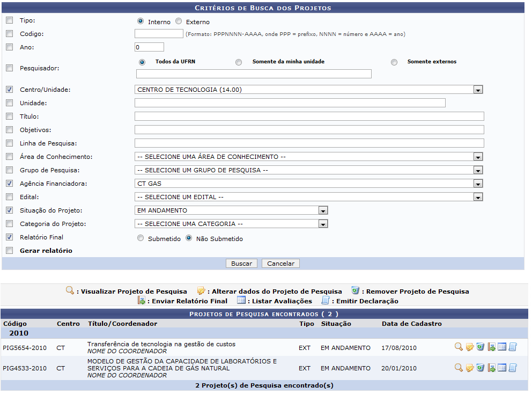Choose the Submetido option for Relatório Final
Viewport: 532px width, 394px height.
141,238
